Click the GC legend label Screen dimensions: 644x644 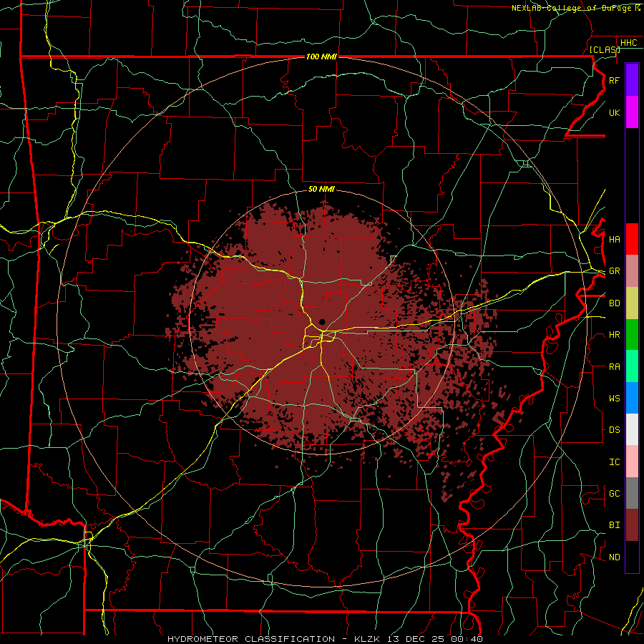pyautogui.click(x=614, y=494)
